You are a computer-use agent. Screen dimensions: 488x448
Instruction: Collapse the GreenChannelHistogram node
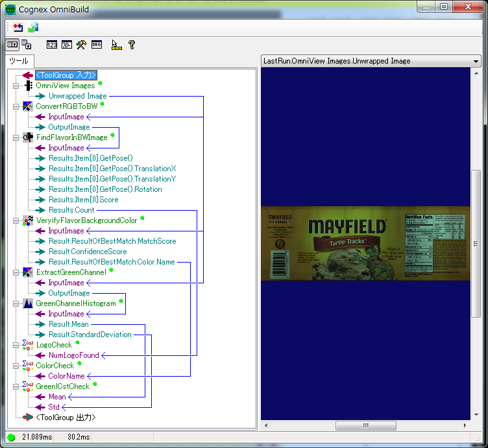[x=16, y=303]
